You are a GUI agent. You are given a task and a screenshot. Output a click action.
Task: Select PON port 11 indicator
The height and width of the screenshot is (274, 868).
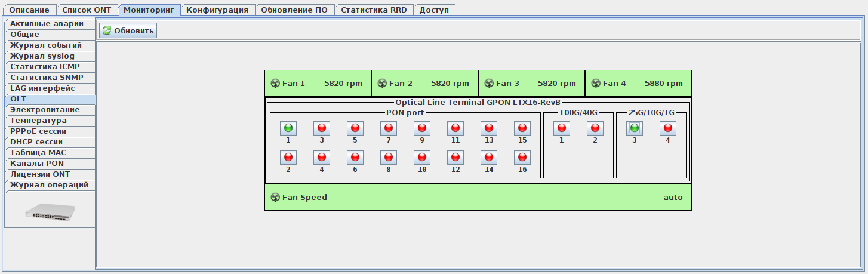455,128
